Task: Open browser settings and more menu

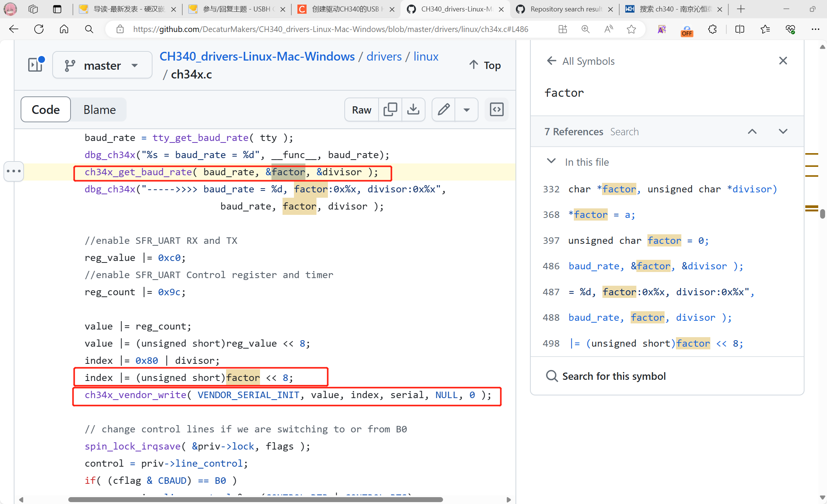Action: click(x=816, y=29)
